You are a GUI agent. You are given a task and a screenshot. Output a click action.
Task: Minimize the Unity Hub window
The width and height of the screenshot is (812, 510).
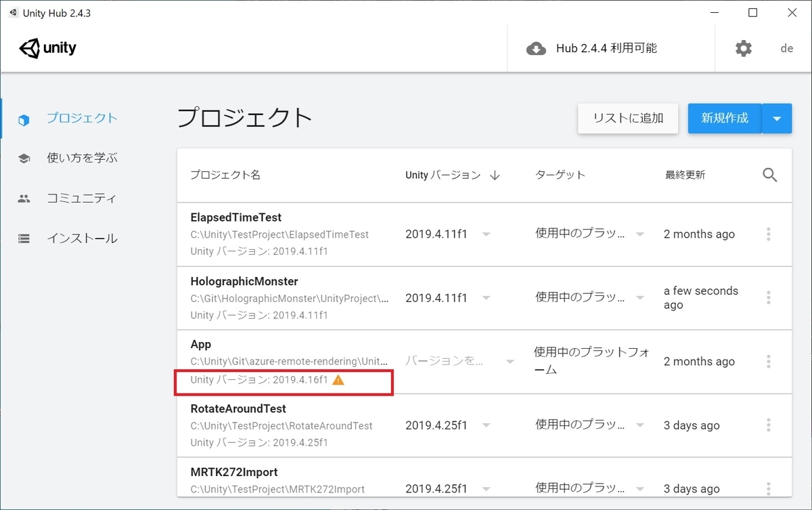click(x=715, y=13)
